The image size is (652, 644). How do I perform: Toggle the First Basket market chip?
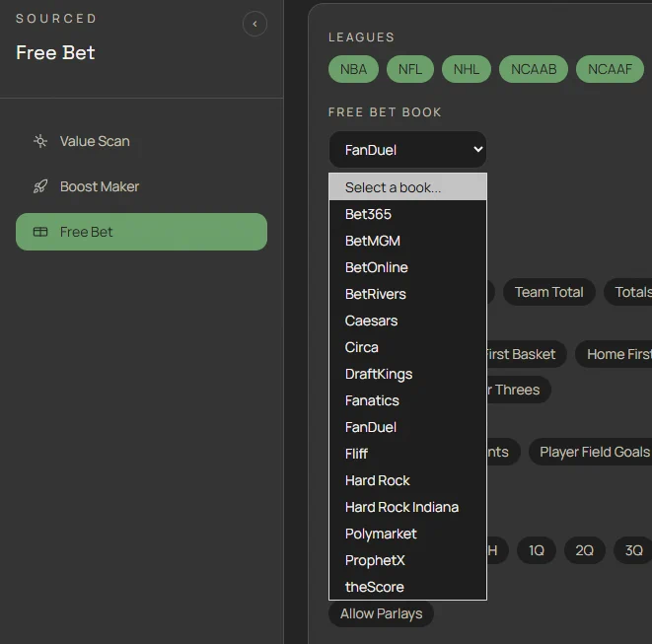tap(526, 354)
